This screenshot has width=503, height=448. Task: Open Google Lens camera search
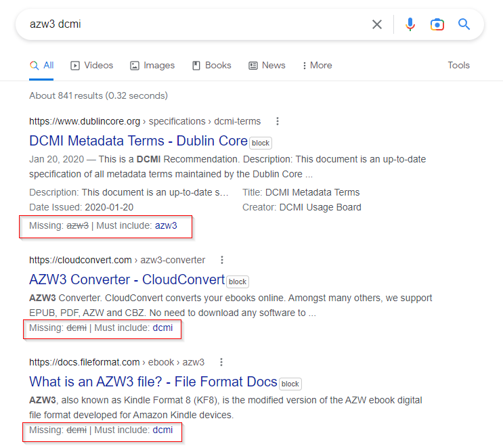click(x=437, y=24)
